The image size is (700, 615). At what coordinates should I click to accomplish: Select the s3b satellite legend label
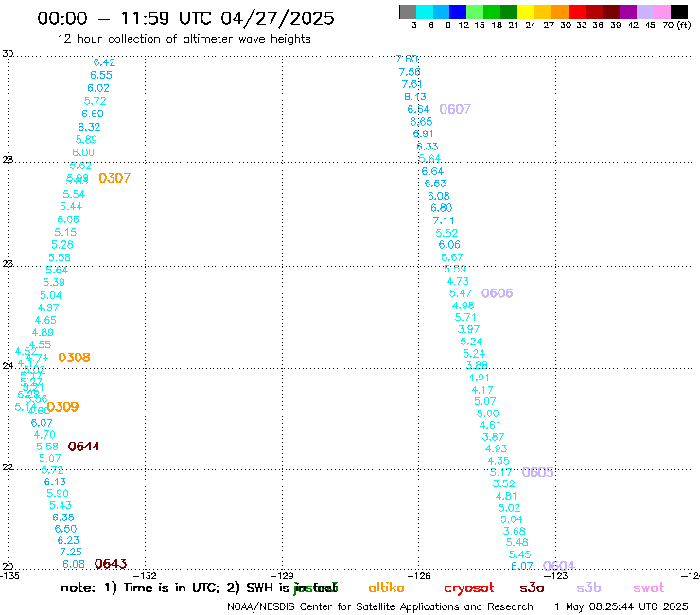[588, 589]
